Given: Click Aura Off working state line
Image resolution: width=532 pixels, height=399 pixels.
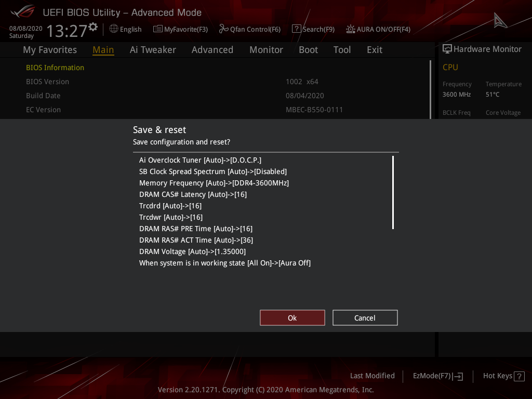Looking at the screenshot, I should [225, 263].
